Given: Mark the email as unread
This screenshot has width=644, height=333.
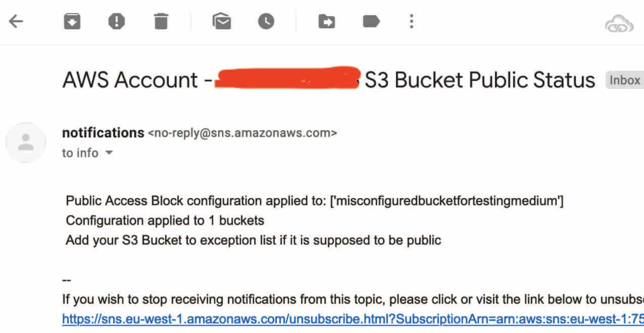Looking at the screenshot, I should click(x=222, y=21).
